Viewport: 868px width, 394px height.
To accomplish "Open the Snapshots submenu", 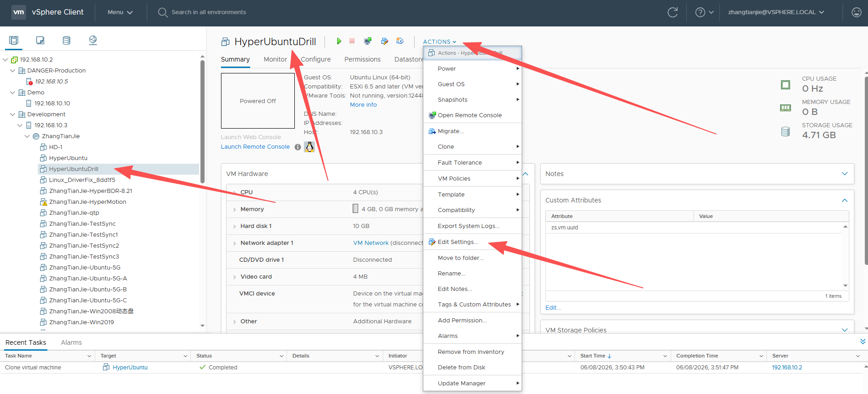I will coord(473,99).
